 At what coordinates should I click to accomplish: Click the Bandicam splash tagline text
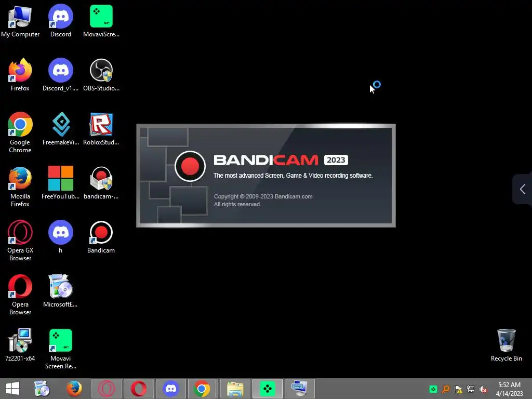tap(293, 176)
